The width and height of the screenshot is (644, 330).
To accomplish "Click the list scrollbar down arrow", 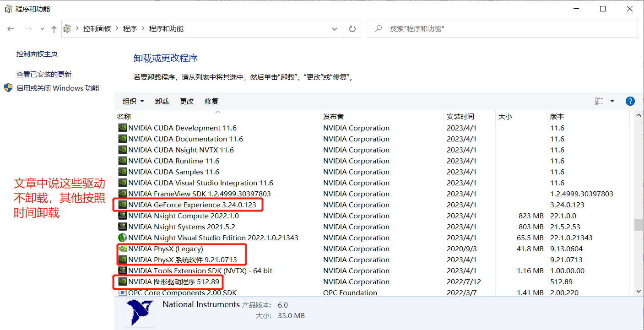I will 639,291.
